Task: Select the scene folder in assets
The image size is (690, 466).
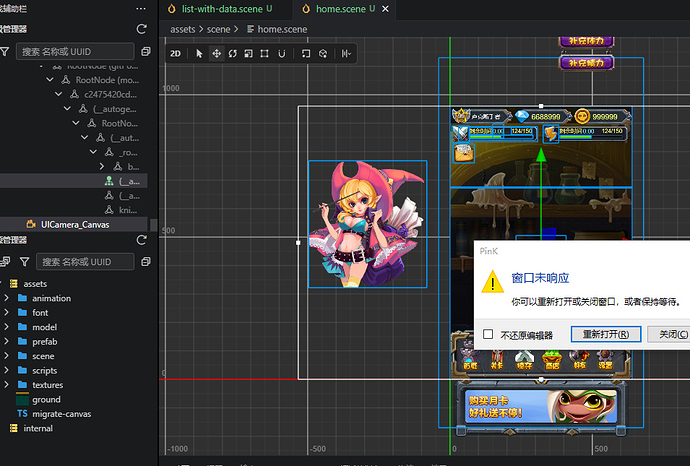Action: 43,356
